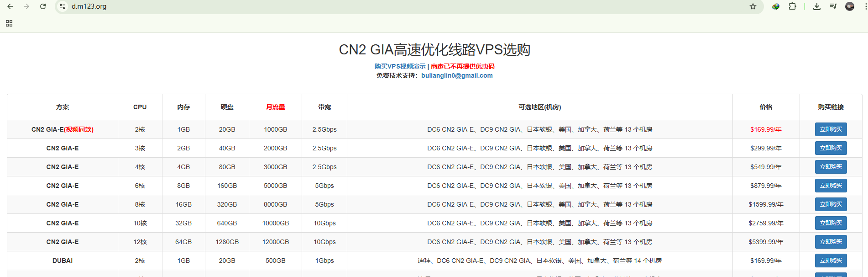Open the browser Downloads icon
The image size is (868, 277).
[x=817, y=6]
